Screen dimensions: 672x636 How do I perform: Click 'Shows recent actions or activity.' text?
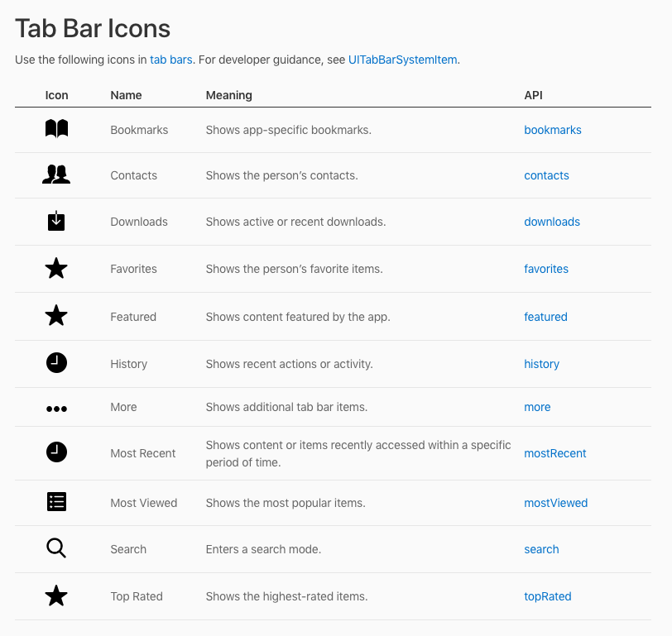coord(290,364)
